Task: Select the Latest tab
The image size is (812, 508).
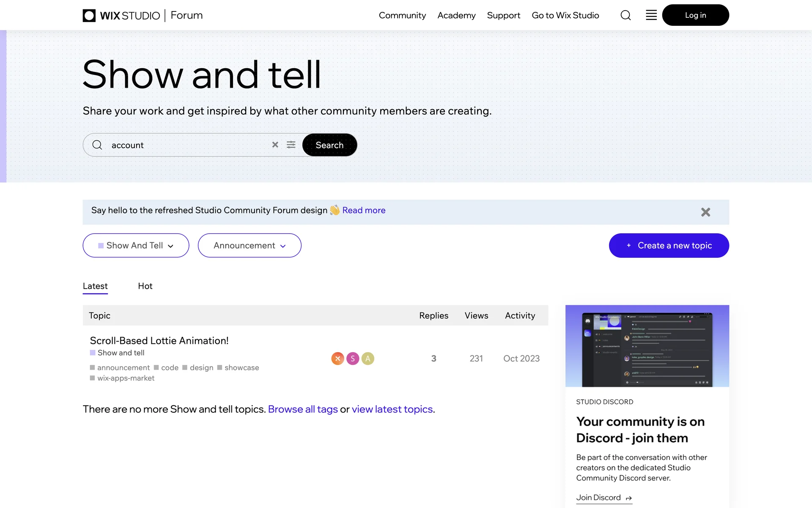Action: click(95, 286)
